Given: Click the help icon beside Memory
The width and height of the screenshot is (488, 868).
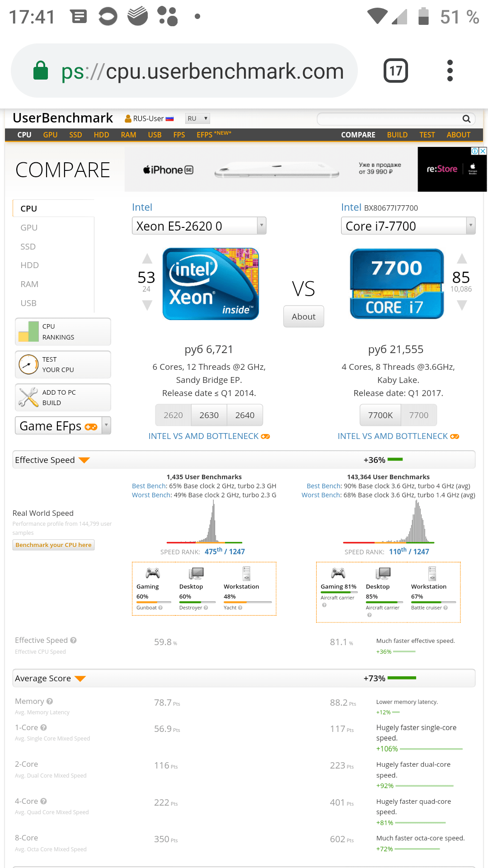Looking at the screenshot, I should point(50,701).
